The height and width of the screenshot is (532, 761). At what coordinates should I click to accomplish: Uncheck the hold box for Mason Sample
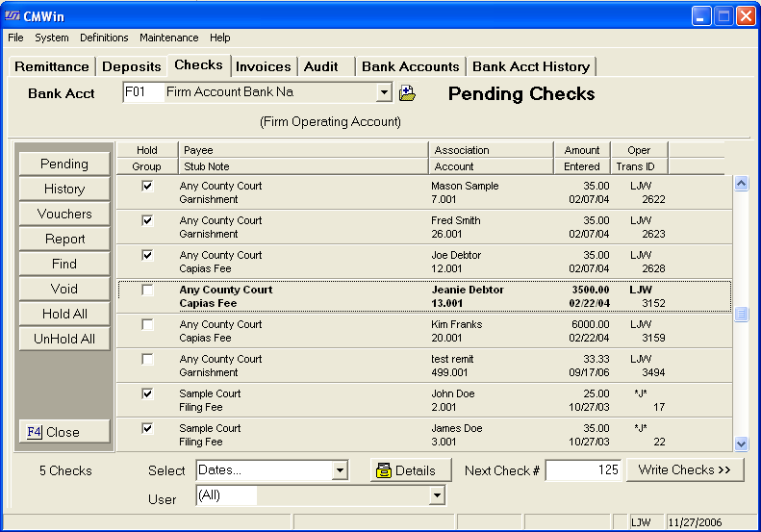[x=147, y=187]
